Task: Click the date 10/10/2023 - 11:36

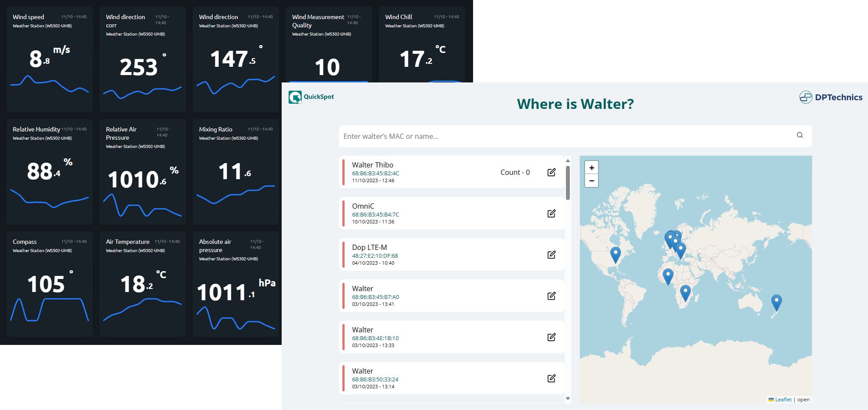Action: pos(373,222)
